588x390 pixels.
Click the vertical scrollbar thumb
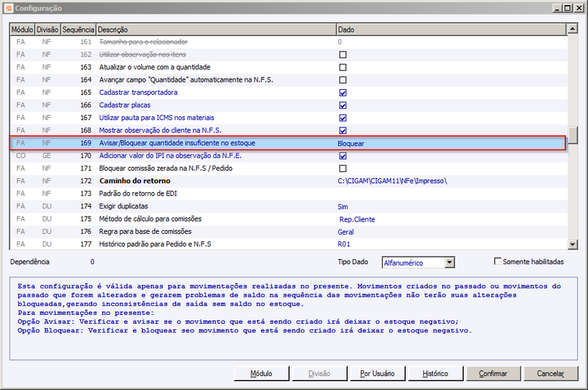coord(573,135)
